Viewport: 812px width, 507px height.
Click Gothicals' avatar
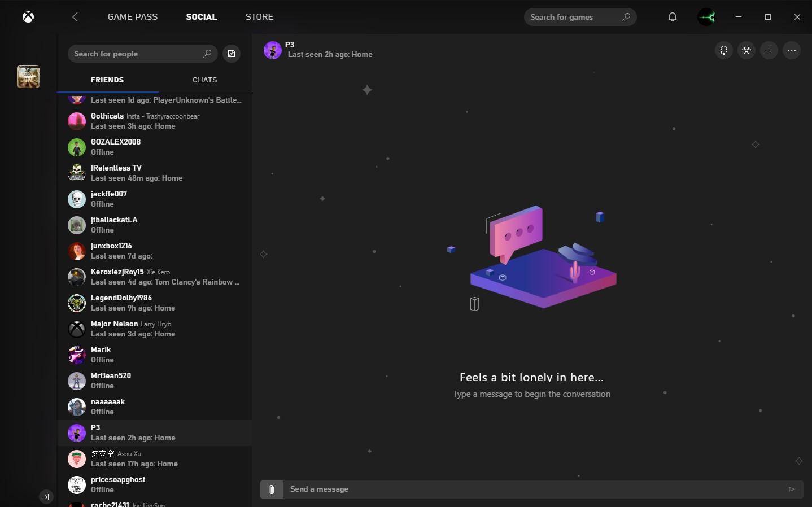click(77, 121)
